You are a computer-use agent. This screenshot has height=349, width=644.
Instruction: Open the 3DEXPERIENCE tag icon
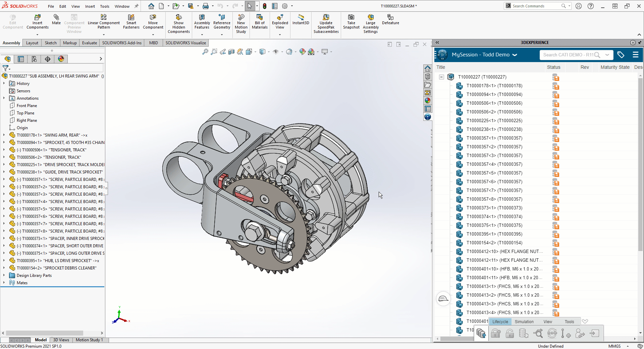coord(621,55)
